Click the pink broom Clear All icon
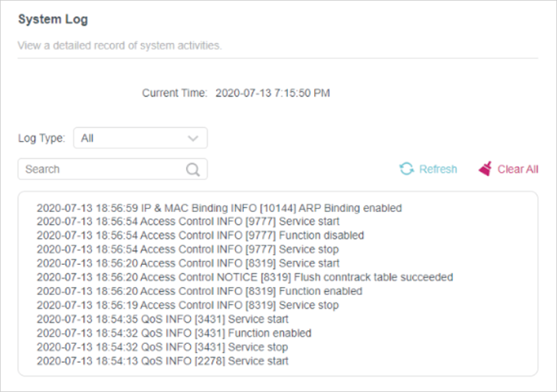 [x=485, y=168]
